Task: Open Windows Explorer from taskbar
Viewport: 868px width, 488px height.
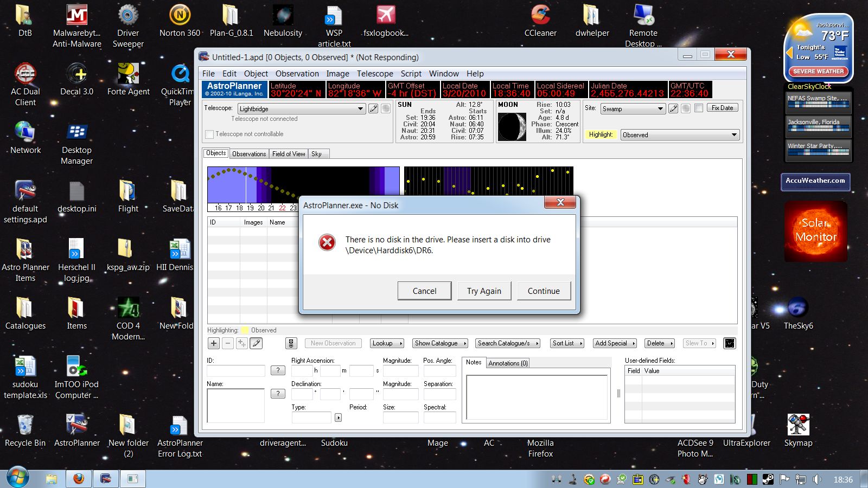Action: (x=52, y=479)
